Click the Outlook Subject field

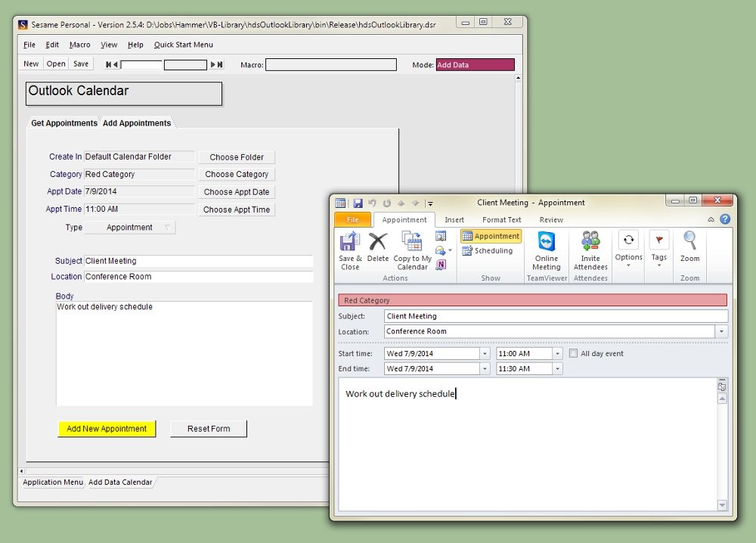coord(556,316)
